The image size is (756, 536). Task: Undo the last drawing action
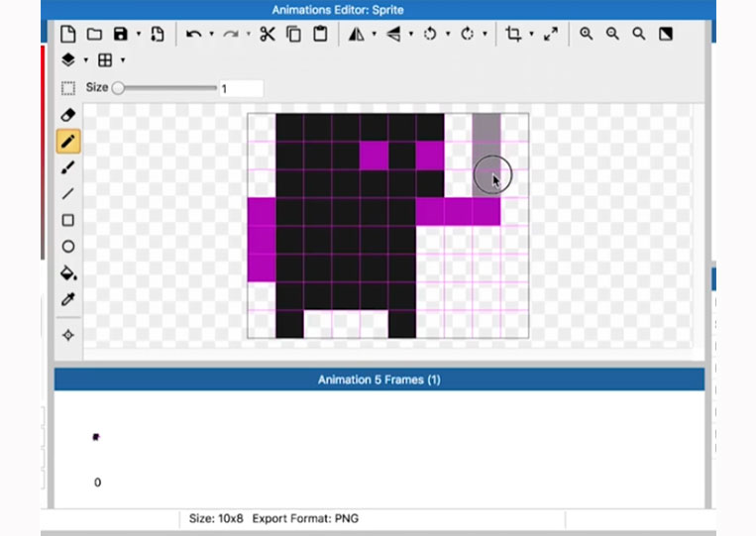(193, 34)
